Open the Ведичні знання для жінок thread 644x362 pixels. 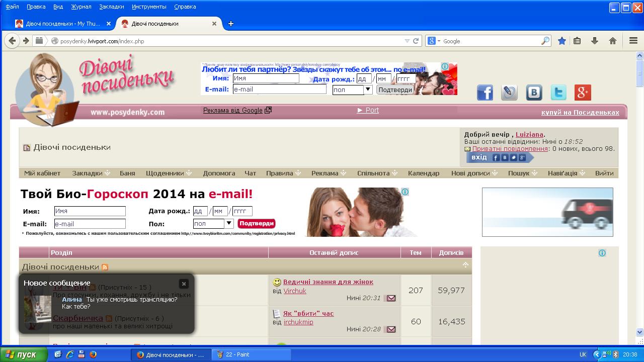click(x=328, y=282)
